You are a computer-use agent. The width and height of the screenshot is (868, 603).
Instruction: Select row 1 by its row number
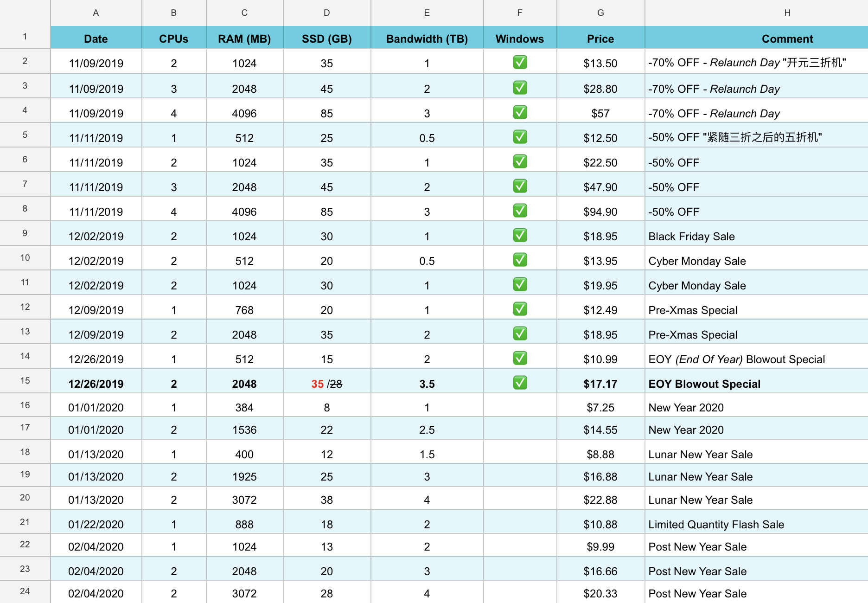pos(25,37)
